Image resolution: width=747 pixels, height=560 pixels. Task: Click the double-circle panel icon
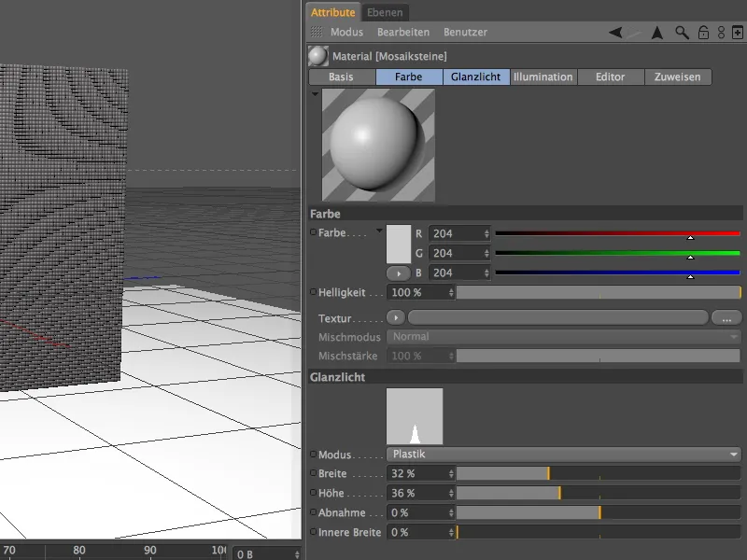721,32
